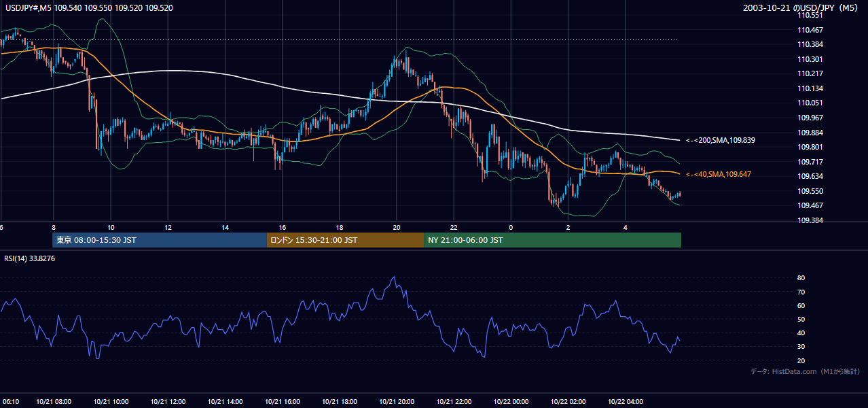Click price axis label 110.301
868x408 pixels.
pos(811,59)
